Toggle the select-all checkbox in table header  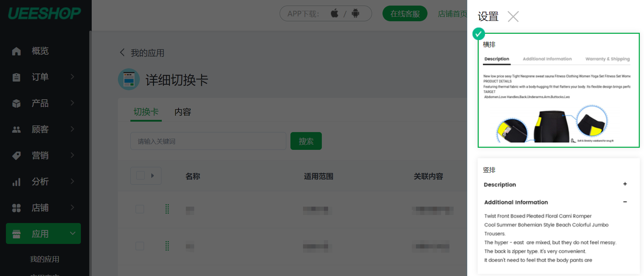point(141,176)
